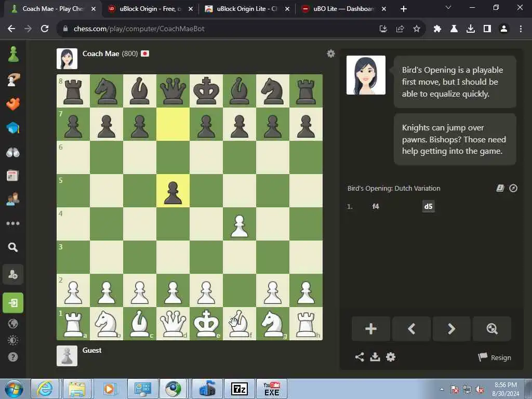This screenshot has height=399, width=532.
Task: Open a new browser tab
Action: click(x=403, y=9)
